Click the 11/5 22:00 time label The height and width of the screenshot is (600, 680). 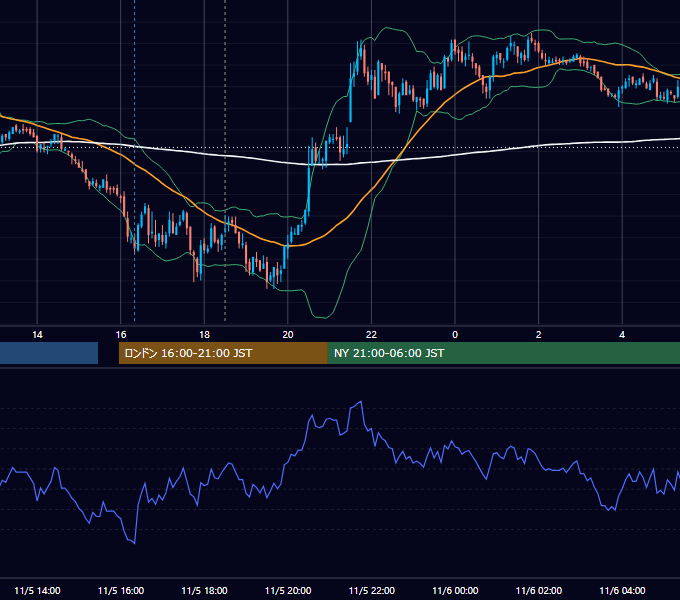372,590
